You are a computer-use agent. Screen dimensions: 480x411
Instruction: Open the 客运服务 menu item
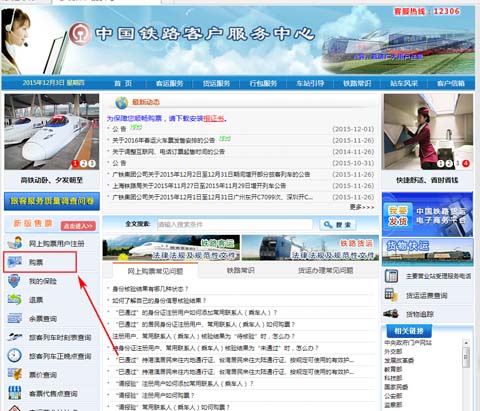170,83
